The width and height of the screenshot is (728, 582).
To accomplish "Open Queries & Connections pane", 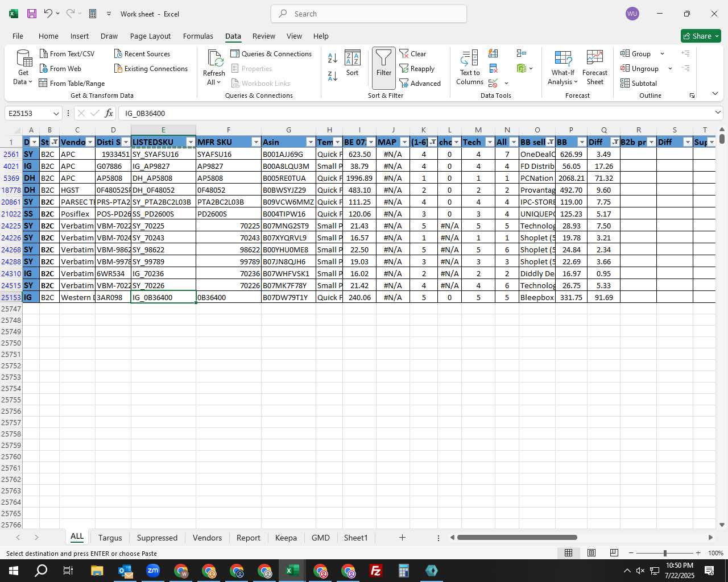I will 271,53.
